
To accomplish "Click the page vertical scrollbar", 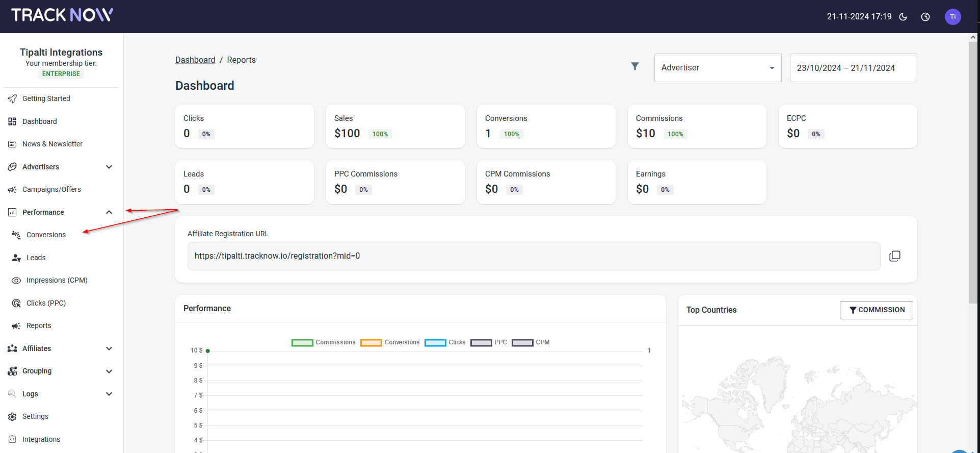I will point(973,173).
